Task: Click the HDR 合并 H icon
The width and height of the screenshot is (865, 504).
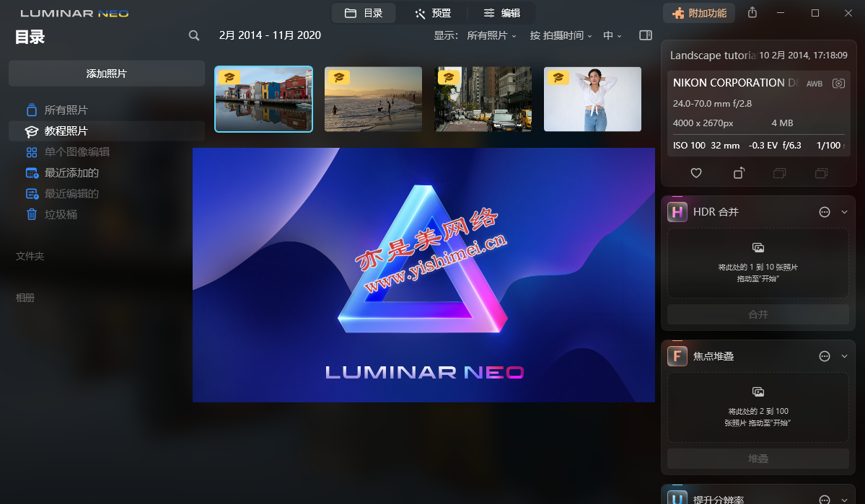Action: [677, 212]
